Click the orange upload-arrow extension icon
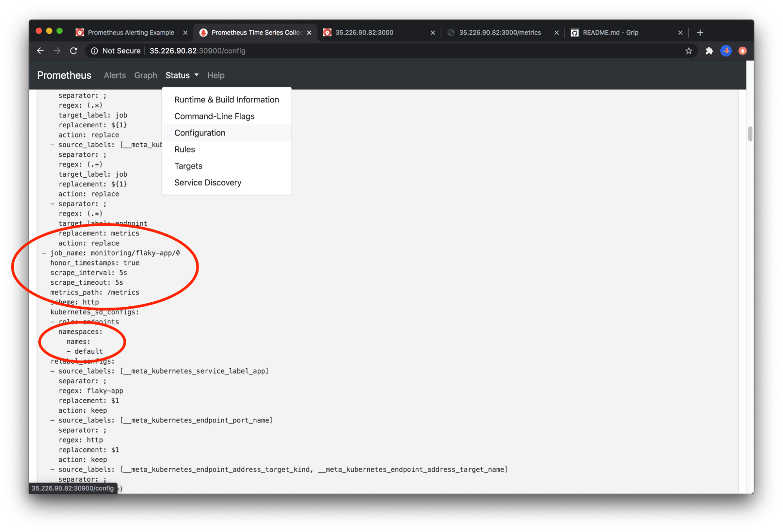This screenshot has height=532, width=783. 742,51
